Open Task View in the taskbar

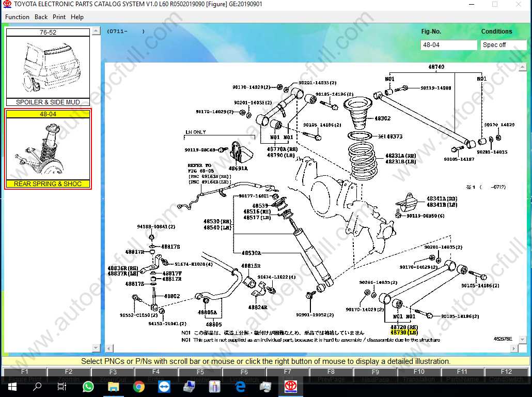pos(62,387)
